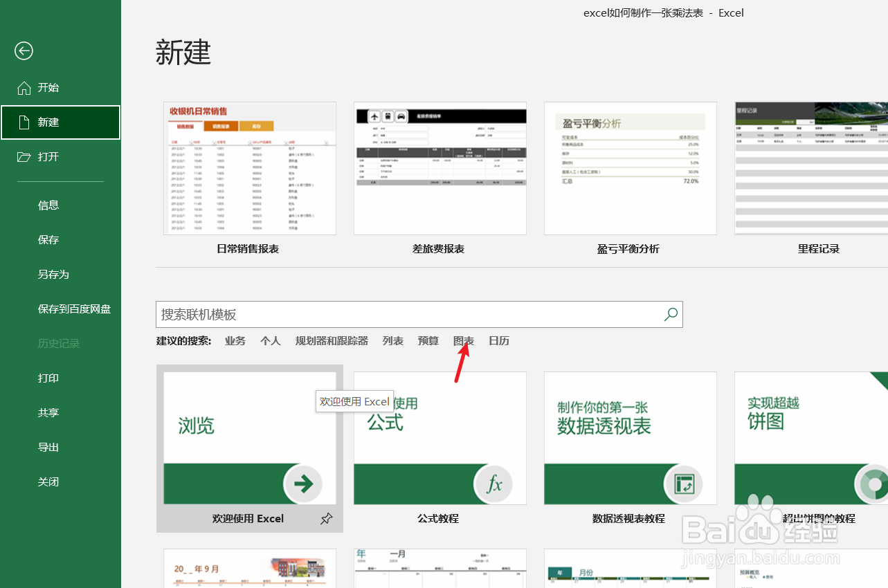Click suggested search 规划器和跟踪器
The image size is (888, 588).
332,341
